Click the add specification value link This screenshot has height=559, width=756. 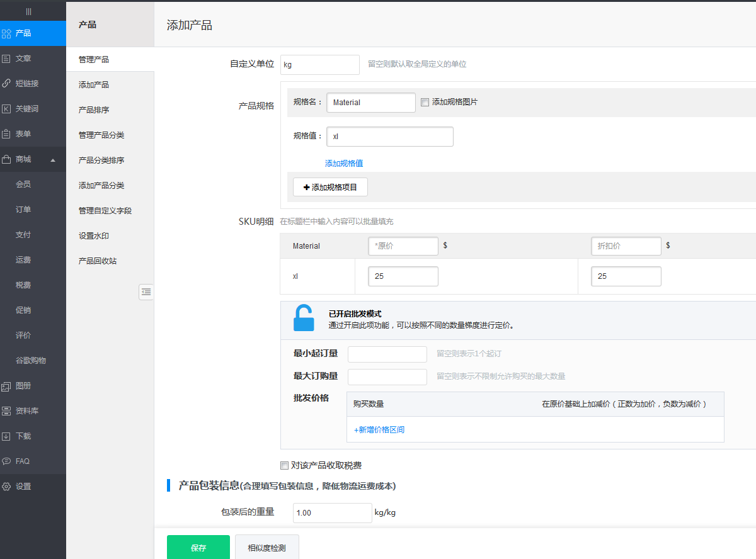343,163
